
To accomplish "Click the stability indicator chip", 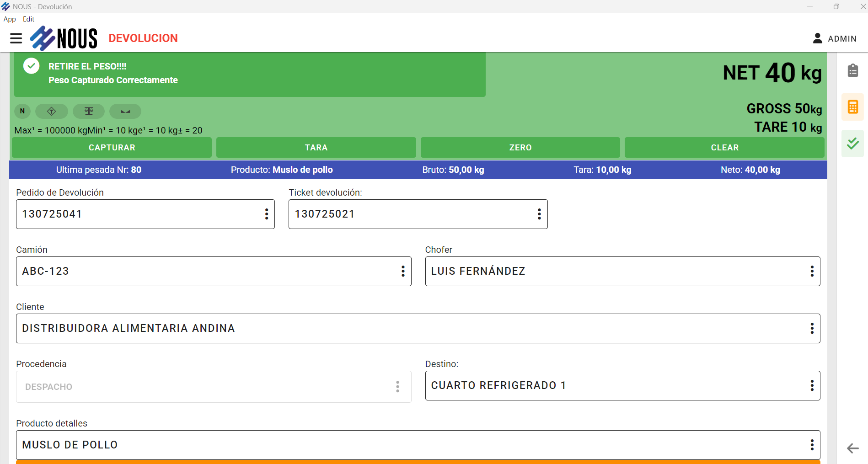I will click(125, 111).
